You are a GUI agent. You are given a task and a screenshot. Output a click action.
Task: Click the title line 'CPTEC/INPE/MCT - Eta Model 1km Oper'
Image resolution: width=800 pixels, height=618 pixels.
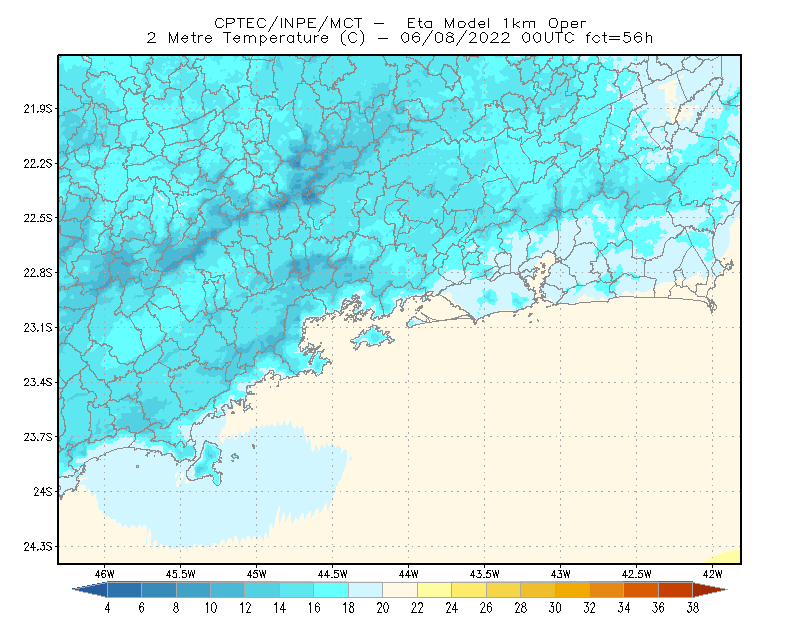point(400,23)
